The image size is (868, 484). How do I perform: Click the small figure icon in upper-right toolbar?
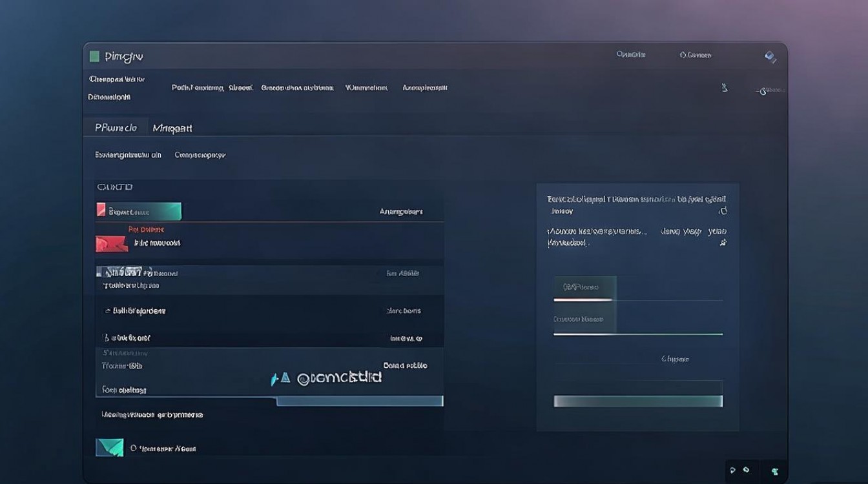[725, 88]
